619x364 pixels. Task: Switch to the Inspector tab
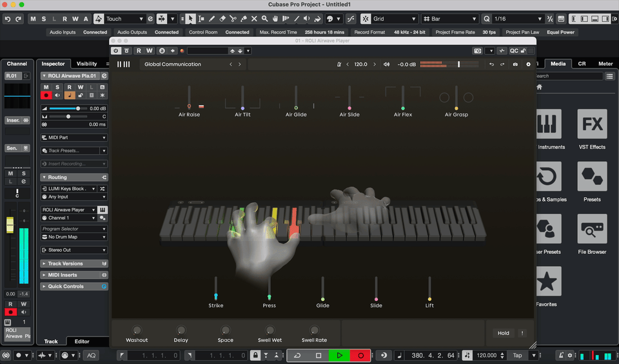click(x=54, y=64)
